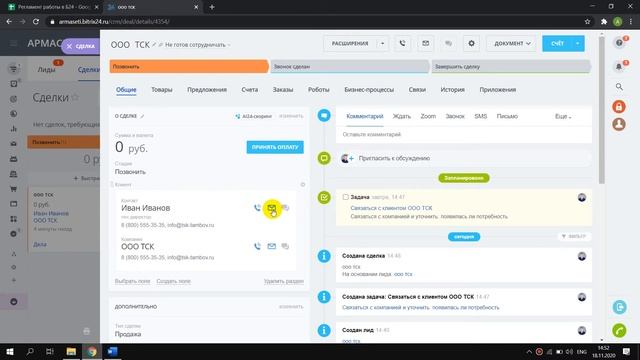Bookmark this page with star icon

pos(587,22)
